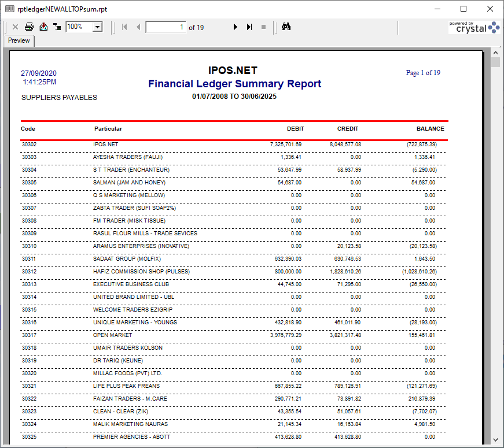Click the Particular column header
Viewport: 504px width, 448px height.
(108, 129)
